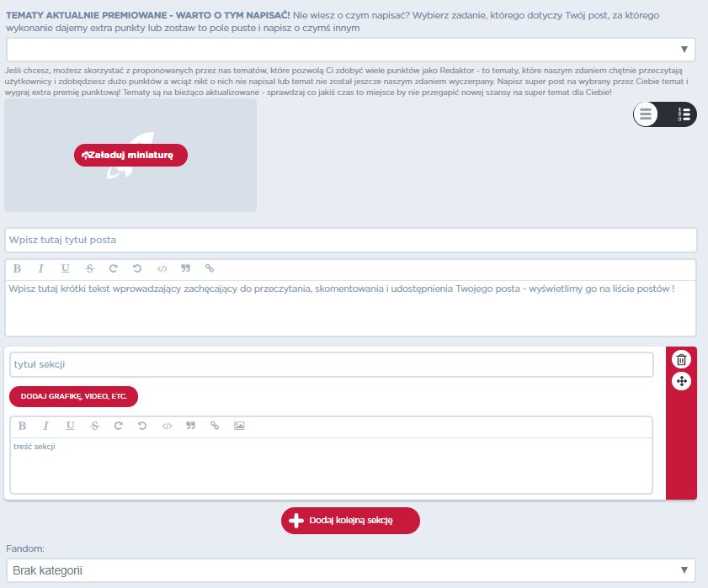Insert link in section content toolbar

click(x=215, y=425)
